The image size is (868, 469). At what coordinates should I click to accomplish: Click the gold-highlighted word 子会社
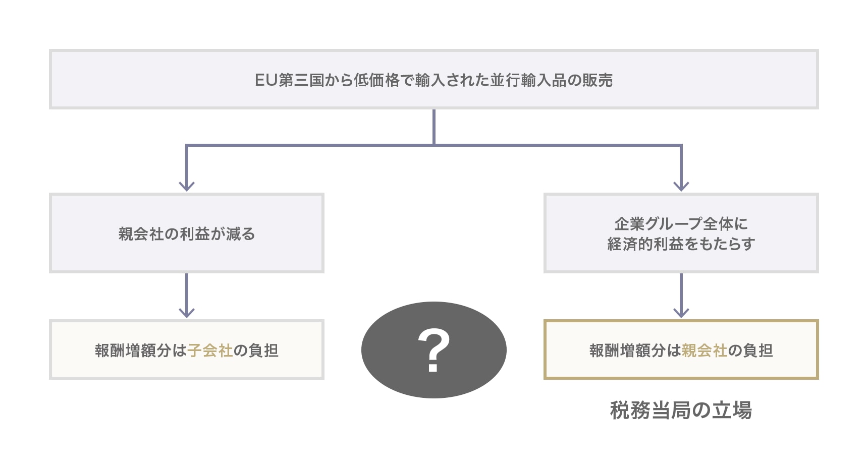[210, 350]
